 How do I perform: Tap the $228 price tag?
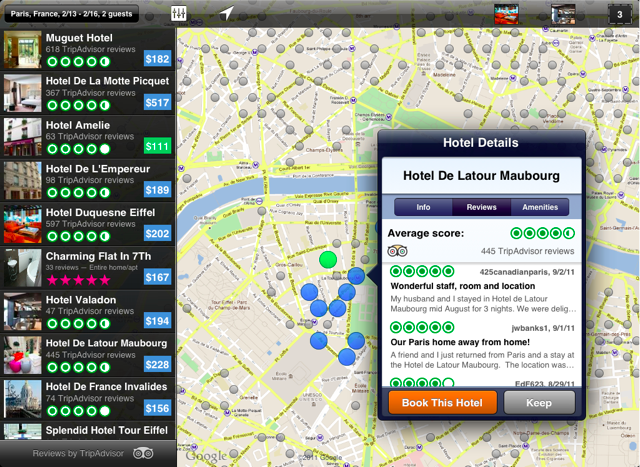coord(157,365)
